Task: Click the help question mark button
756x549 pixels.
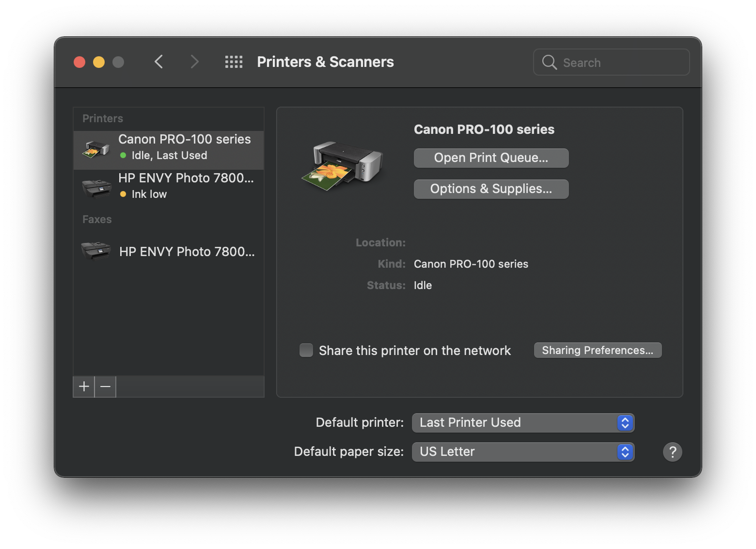Action: (672, 452)
